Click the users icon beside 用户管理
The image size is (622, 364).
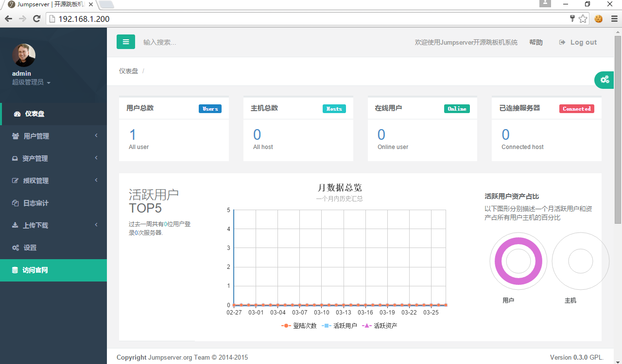point(16,136)
